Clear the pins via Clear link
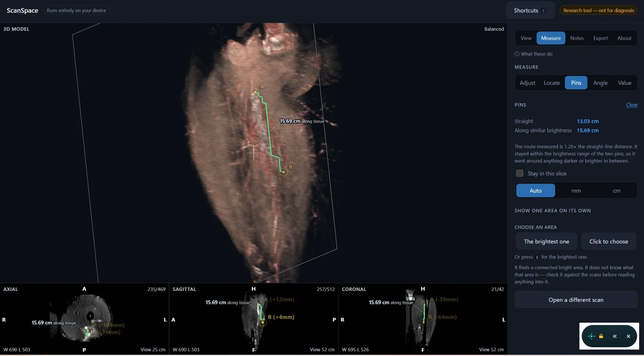This screenshot has height=356, width=644. (x=631, y=105)
